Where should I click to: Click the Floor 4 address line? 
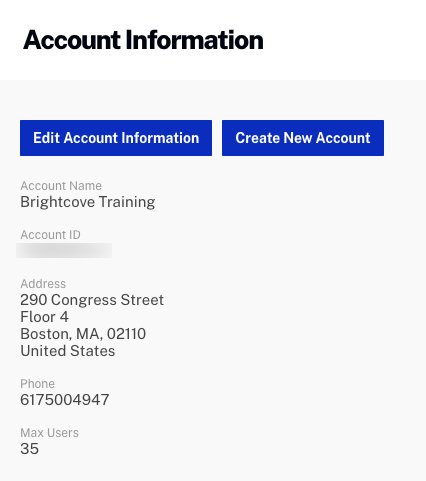point(44,317)
